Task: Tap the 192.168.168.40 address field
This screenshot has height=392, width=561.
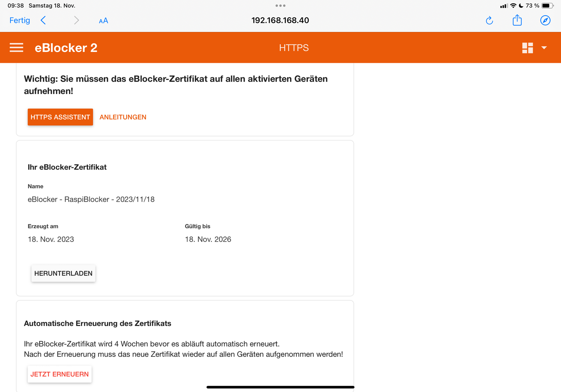Action: [x=280, y=20]
